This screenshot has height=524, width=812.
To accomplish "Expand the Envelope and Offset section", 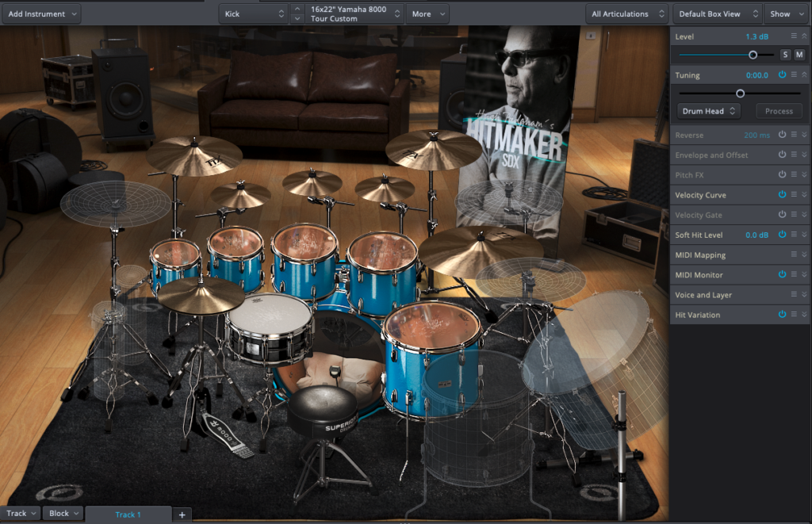I will (x=804, y=155).
